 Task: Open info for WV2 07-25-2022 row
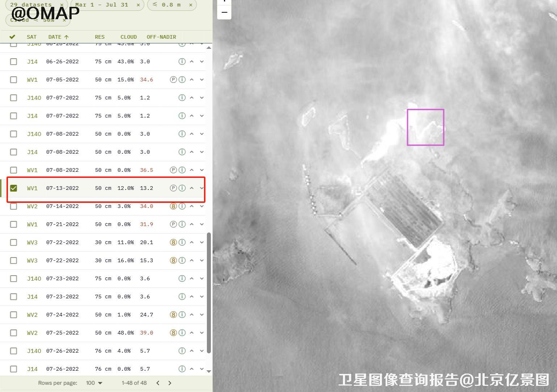[x=182, y=333]
